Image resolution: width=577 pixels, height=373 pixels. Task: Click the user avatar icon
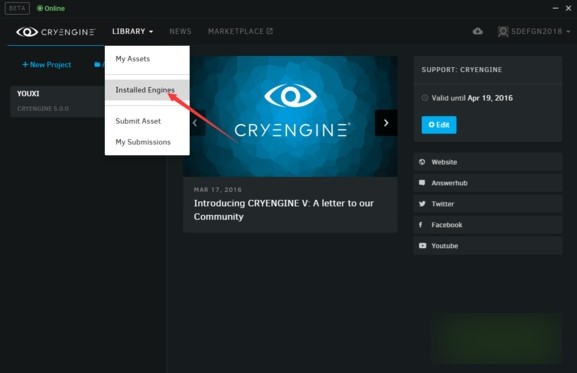pyautogui.click(x=503, y=32)
